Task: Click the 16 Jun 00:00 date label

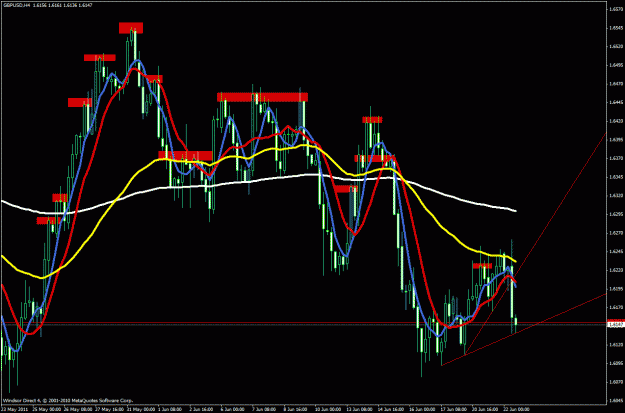Action: [422, 409]
